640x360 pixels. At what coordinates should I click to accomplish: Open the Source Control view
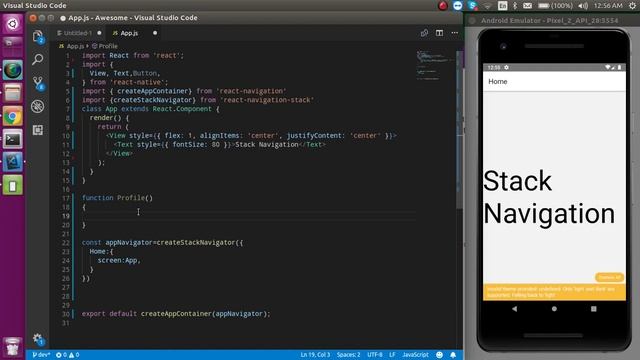38,83
